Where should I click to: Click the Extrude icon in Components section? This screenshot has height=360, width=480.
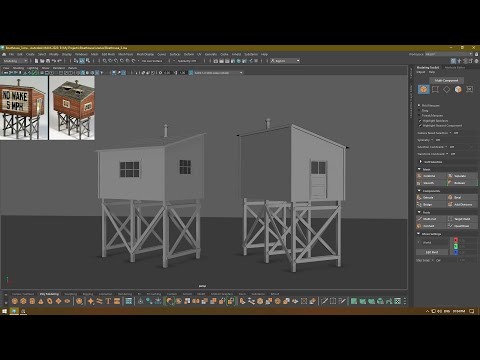[x=420, y=197]
